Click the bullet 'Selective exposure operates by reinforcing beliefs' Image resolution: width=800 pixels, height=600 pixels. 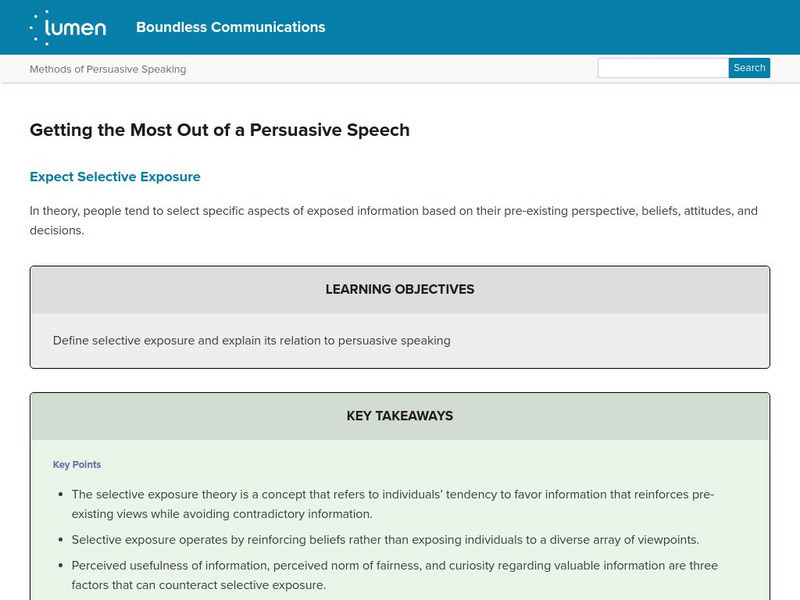tap(385, 540)
